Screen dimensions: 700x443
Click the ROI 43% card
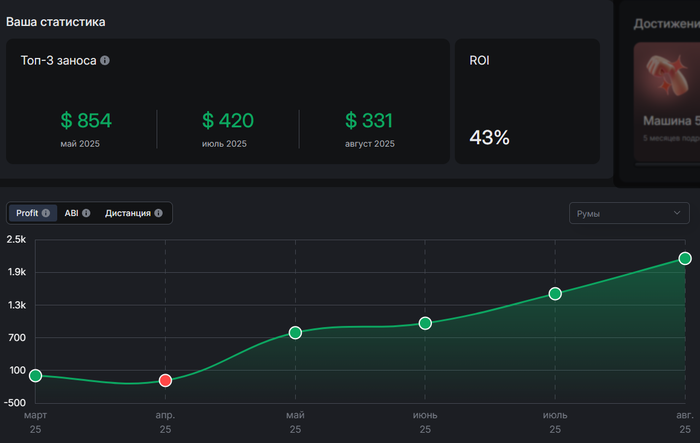click(x=527, y=101)
